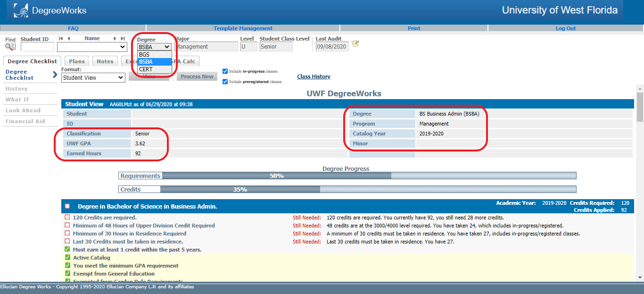Open the Name dropdown list
This screenshot has width=644, height=294.
pos(92,47)
